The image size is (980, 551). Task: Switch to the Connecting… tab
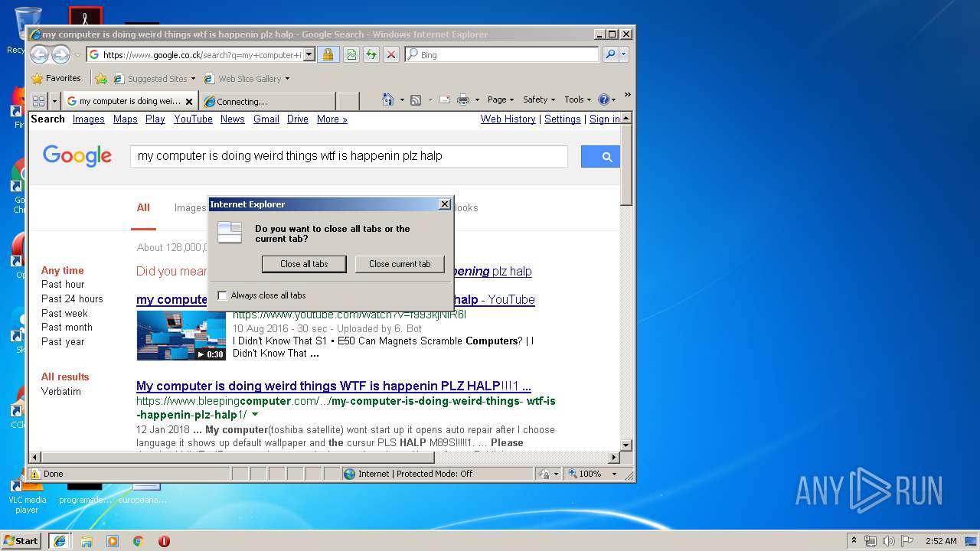[268, 101]
